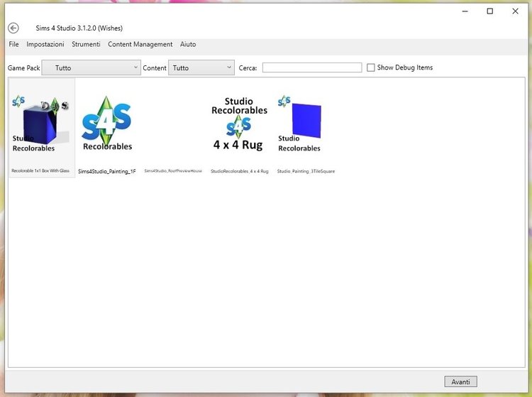Select the Sims4Studio_Painting_1F item thumbnail
This screenshot has width=532, height=397.
tap(107, 124)
